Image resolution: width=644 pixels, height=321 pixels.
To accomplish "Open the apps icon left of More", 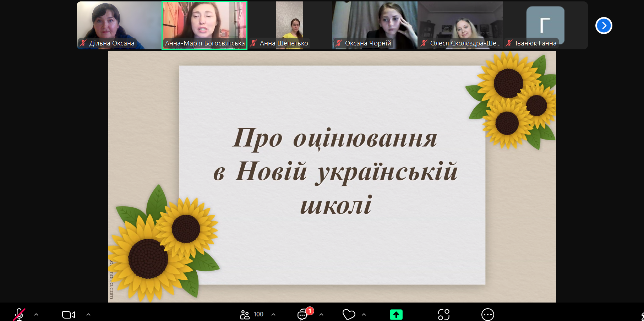I will pos(443,315).
